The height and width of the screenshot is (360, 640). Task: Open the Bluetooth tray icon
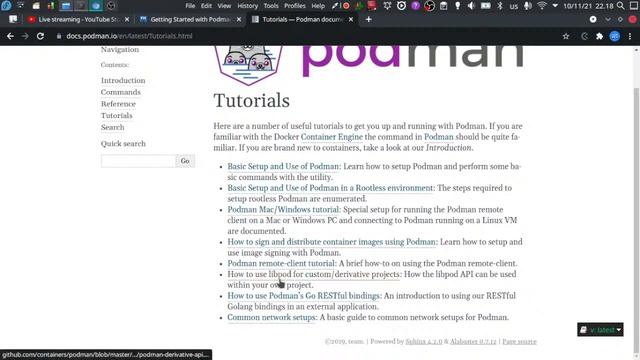[500, 6]
